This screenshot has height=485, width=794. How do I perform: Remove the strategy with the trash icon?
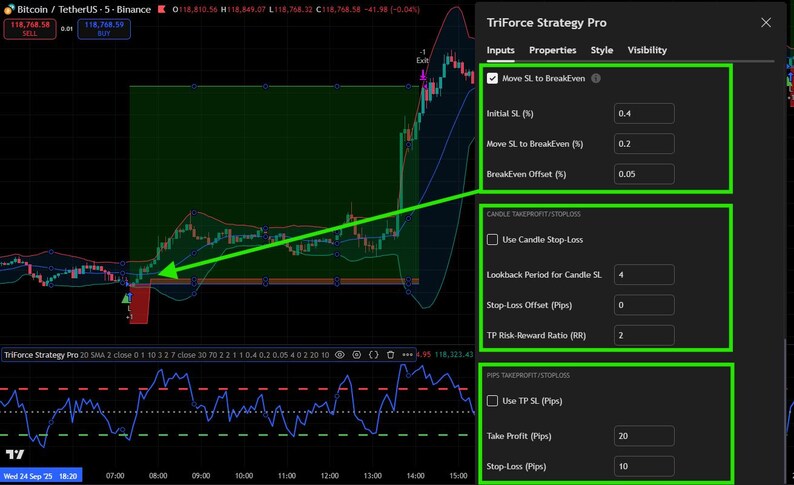point(390,355)
